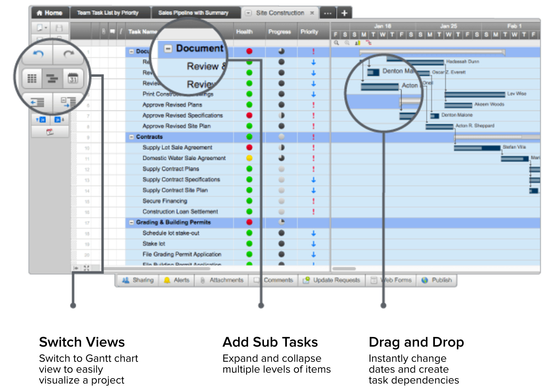Image resolution: width=549 pixels, height=392 pixels.
Task: Collapse the Contracts parent row
Action: click(131, 137)
